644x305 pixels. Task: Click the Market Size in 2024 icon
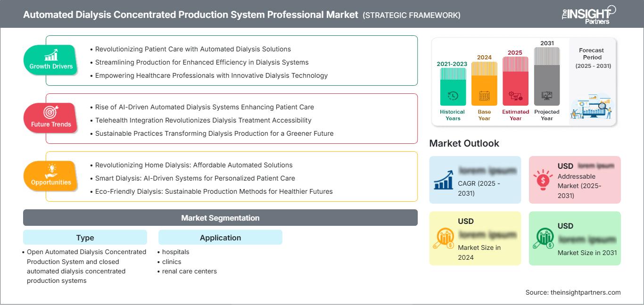443,238
